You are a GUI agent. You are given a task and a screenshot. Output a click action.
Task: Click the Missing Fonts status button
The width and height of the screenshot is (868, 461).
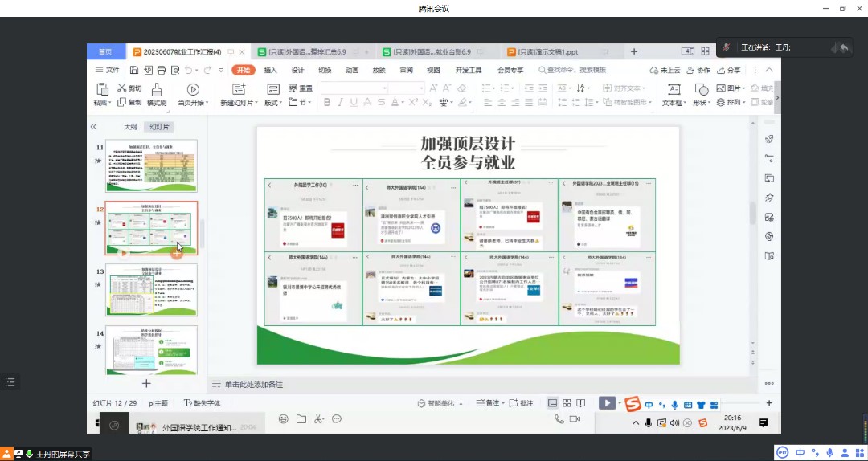(202, 403)
